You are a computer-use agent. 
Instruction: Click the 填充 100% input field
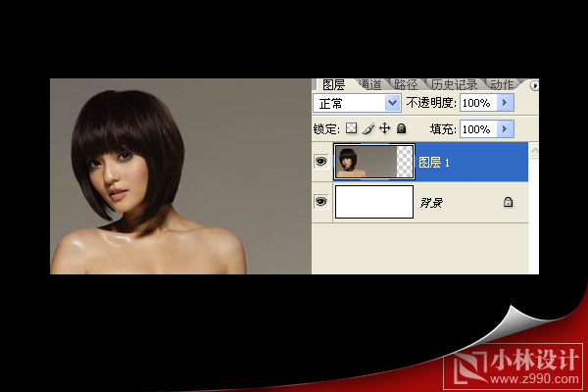[x=478, y=129]
